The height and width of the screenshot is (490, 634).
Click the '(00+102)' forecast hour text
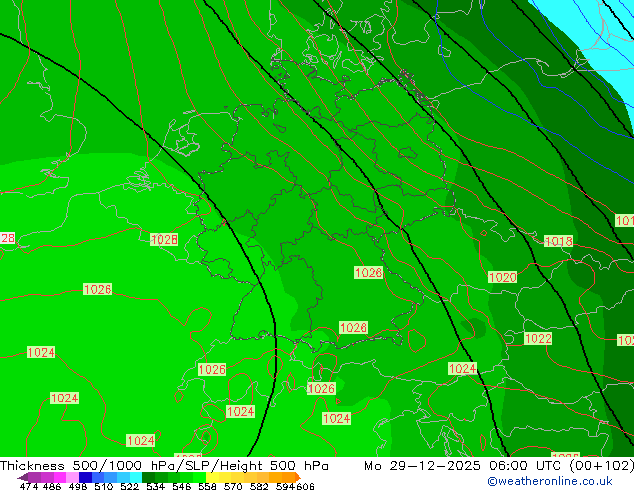[601, 466]
